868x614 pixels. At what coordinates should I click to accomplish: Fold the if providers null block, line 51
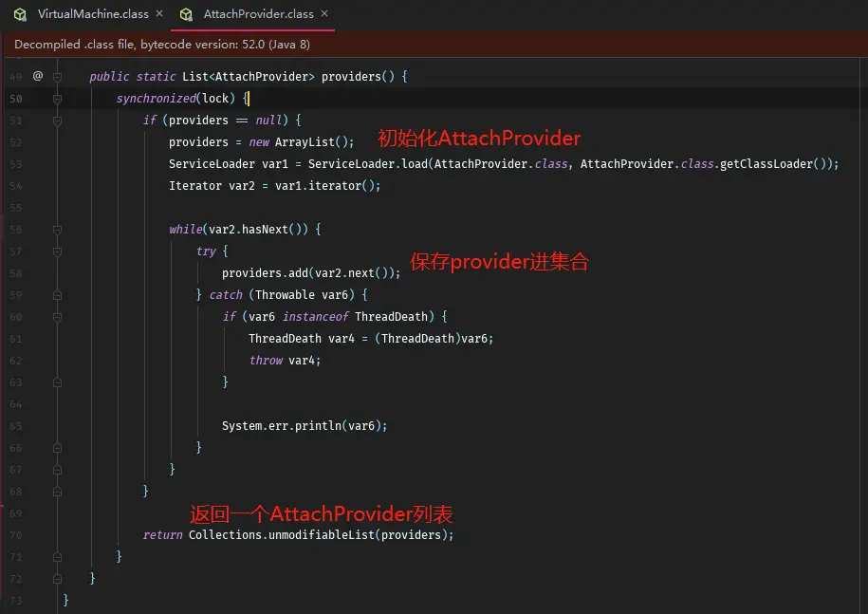tap(57, 121)
